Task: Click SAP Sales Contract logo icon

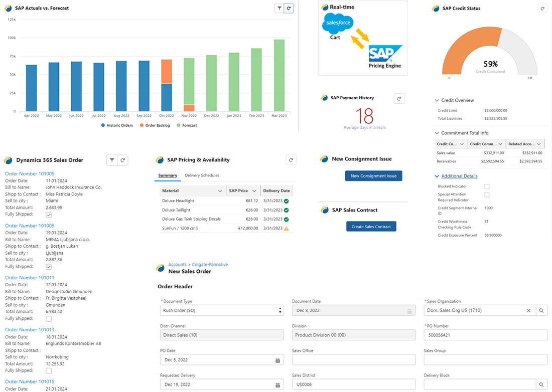Action: pos(325,210)
